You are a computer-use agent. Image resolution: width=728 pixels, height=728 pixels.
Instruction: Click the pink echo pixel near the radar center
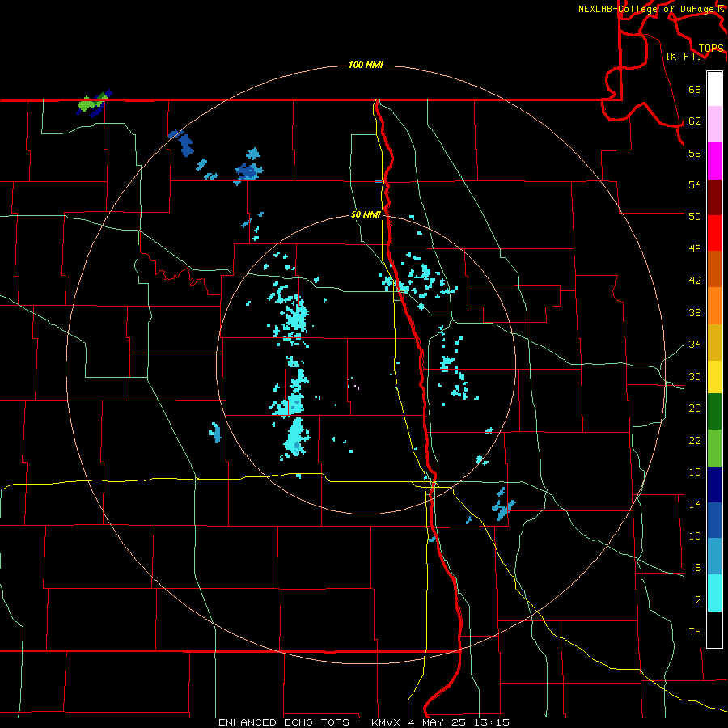click(x=357, y=387)
